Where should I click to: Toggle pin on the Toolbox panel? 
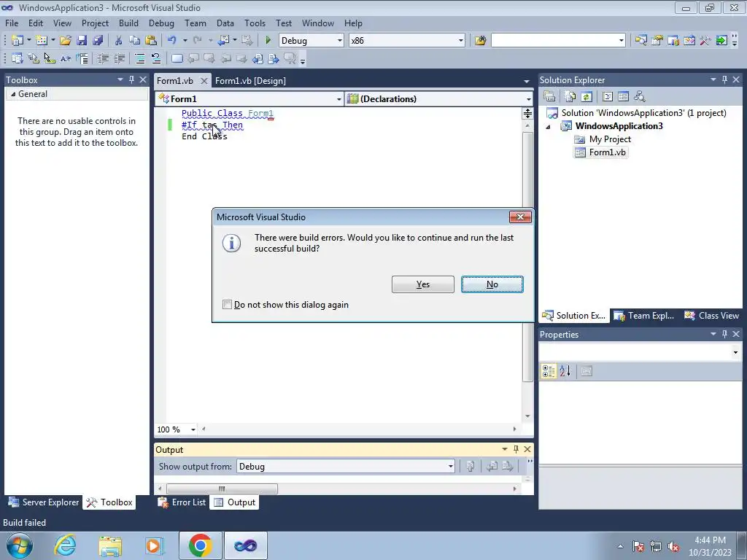(x=131, y=79)
